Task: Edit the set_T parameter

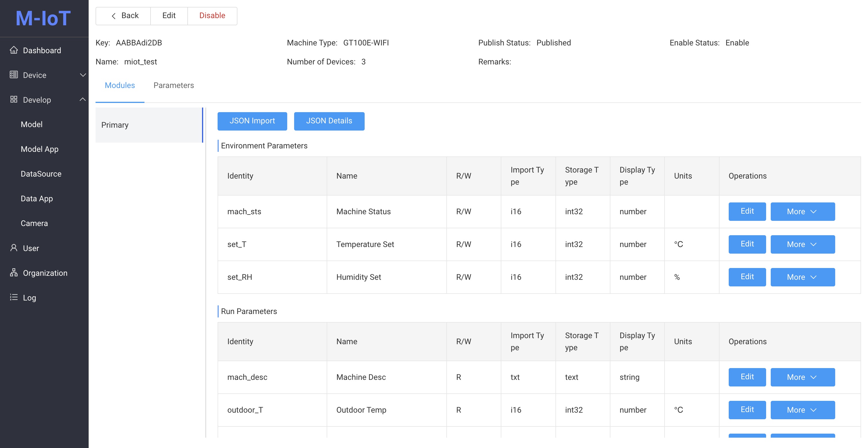Action: pyautogui.click(x=747, y=244)
